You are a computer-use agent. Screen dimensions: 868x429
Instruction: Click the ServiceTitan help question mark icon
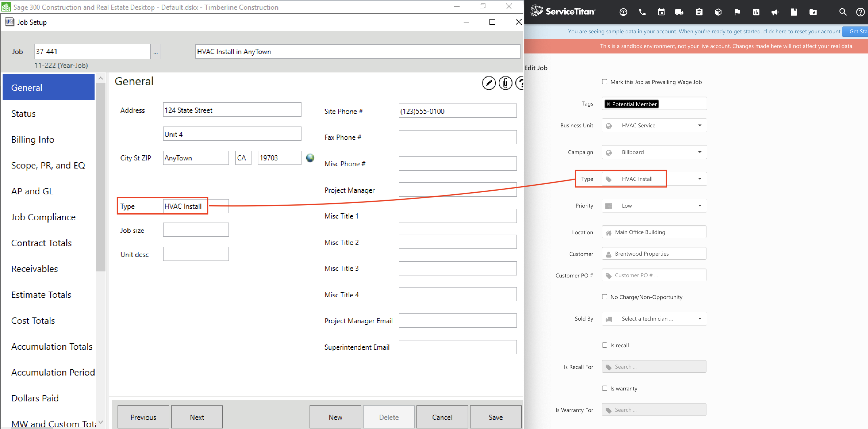click(860, 12)
